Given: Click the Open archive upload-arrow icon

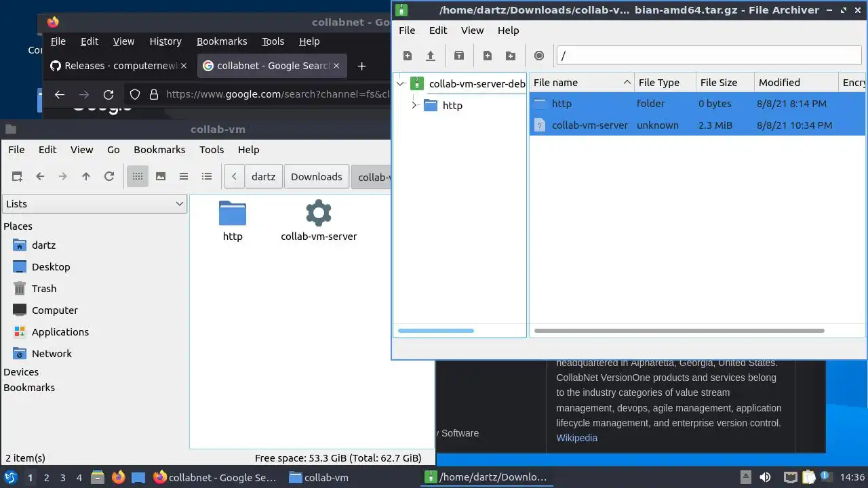Looking at the screenshot, I should click(x=431, y=56).
